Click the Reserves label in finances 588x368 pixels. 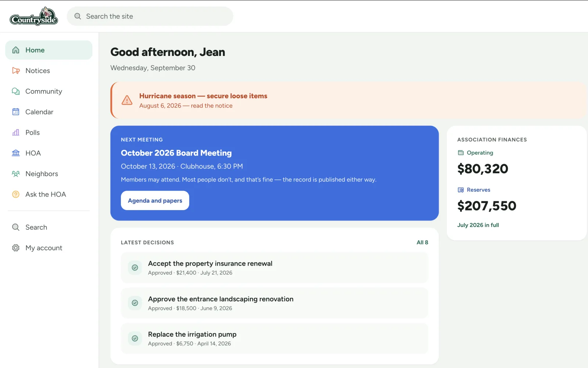click(478, 190)
